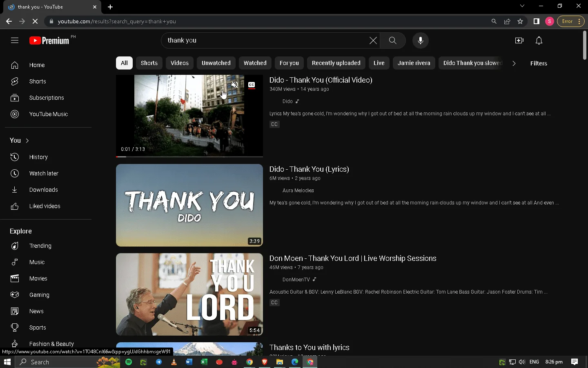Seek on the Dido preview progress bar

tap(189, 157)
